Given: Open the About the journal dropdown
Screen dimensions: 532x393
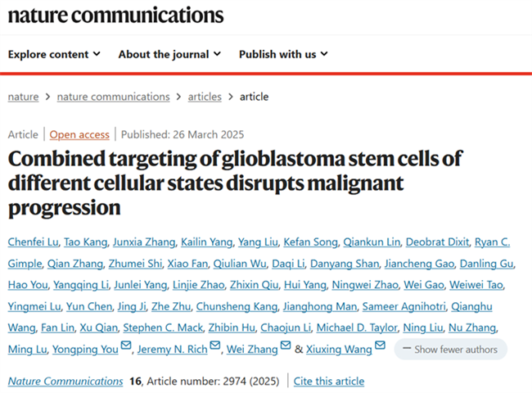Looking at the screenshot, I should click(169, 54).
